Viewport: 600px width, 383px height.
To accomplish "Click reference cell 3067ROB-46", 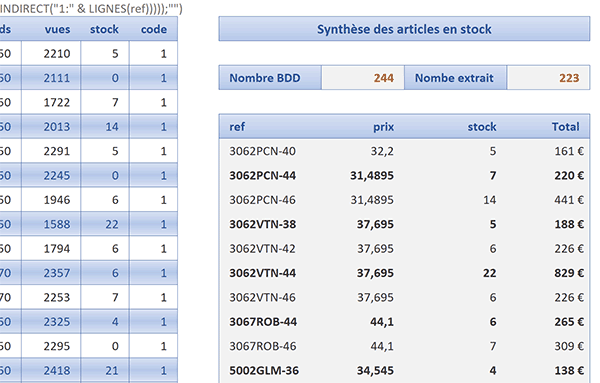I will click(263, 346).
